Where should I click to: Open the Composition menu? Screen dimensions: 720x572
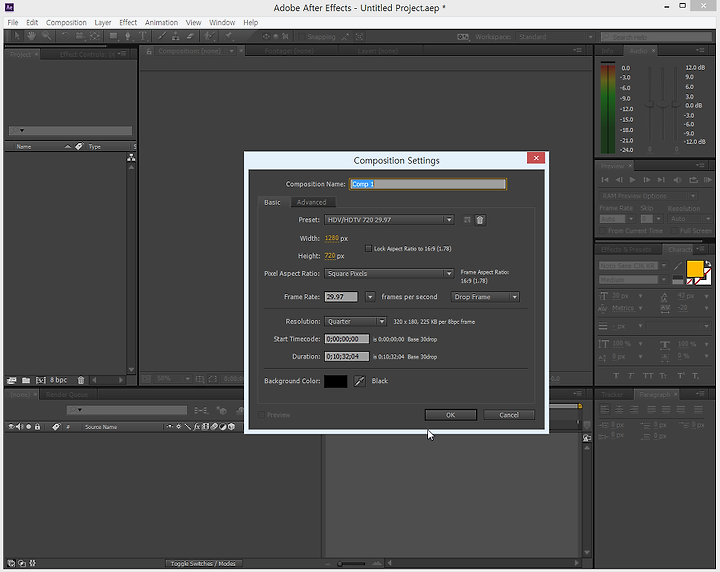point(66,22)
